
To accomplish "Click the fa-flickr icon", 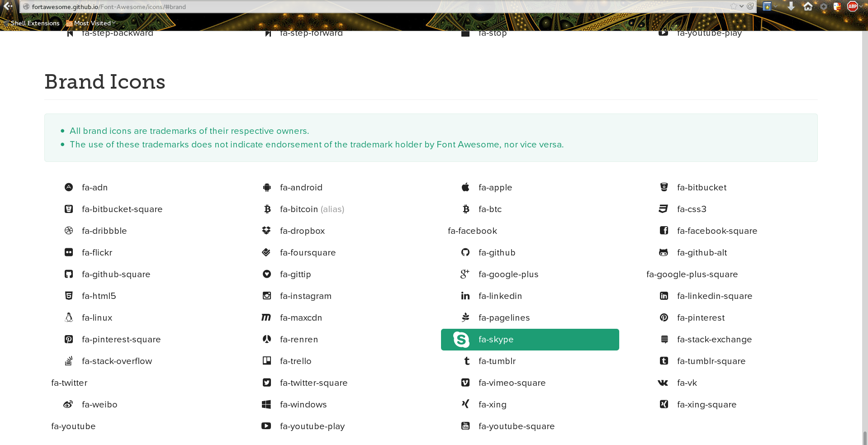I will pyautogui.click(x=69, y=252).
